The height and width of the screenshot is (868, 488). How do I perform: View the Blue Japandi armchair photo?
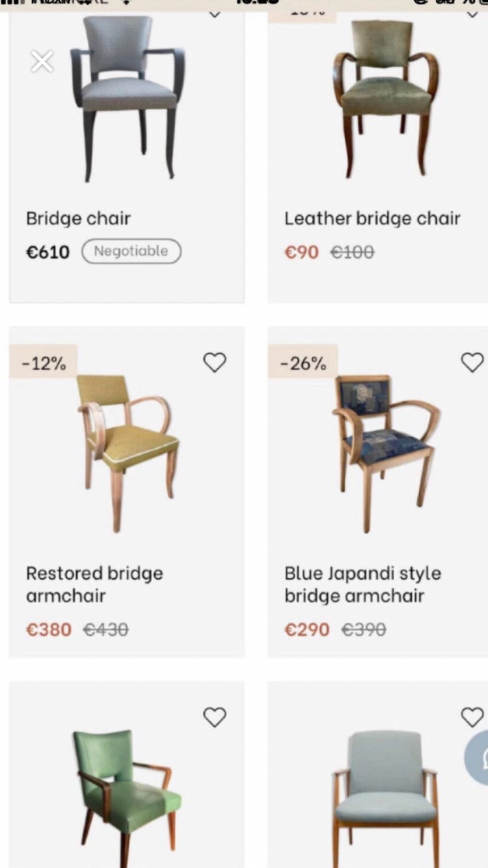tap(386, 452)
